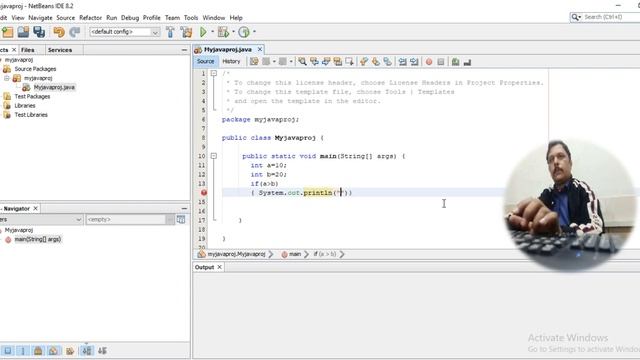Click Find Previous Occurrence editor icon
Viewport: 640px width, 360px height.
[314, 62]
